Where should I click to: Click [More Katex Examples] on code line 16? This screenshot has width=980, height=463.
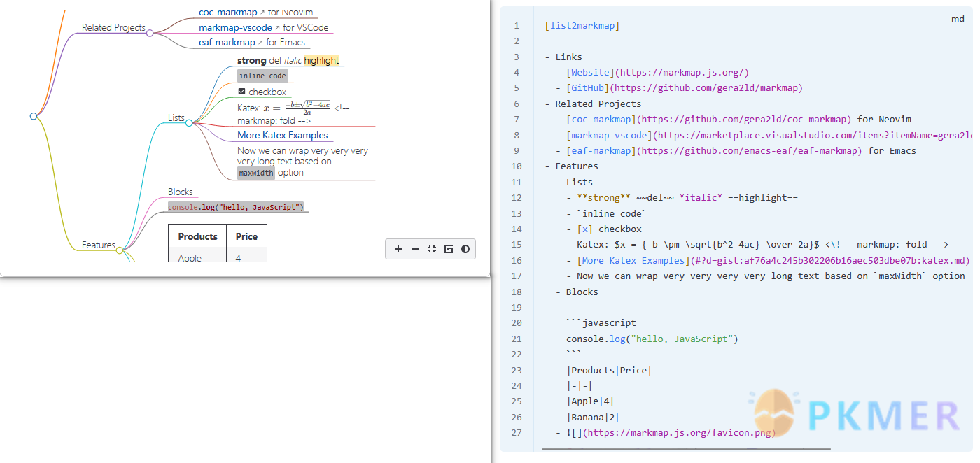(634, 260)
